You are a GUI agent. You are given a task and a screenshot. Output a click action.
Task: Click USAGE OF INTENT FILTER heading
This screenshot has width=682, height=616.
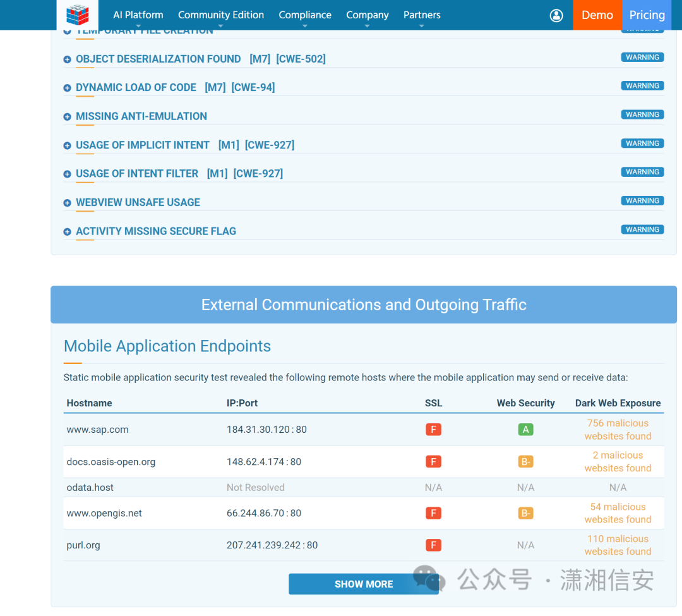point(137,174)
